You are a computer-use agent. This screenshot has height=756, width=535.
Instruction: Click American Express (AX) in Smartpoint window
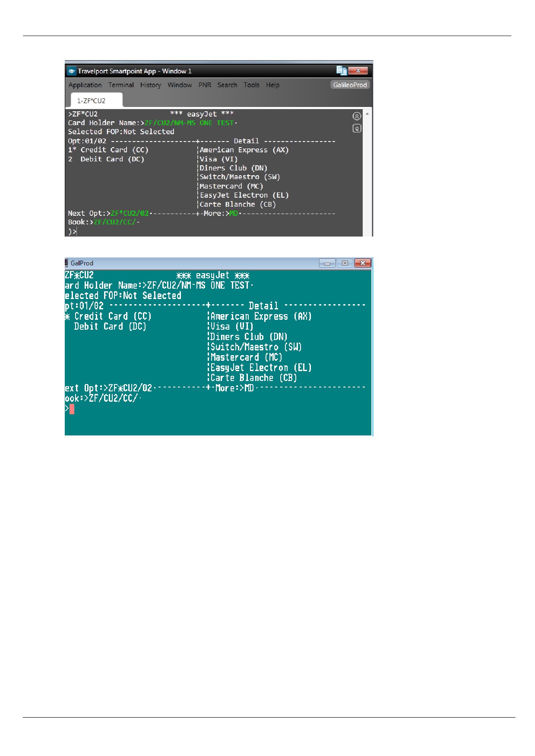tap(244, 150)
